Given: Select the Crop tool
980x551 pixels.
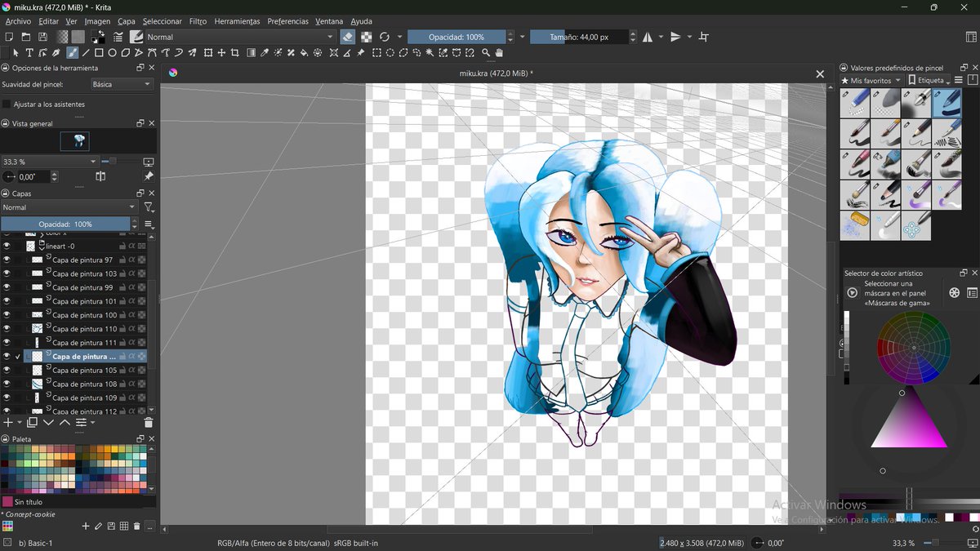Looking at the screenshot, I should point(235,53).
